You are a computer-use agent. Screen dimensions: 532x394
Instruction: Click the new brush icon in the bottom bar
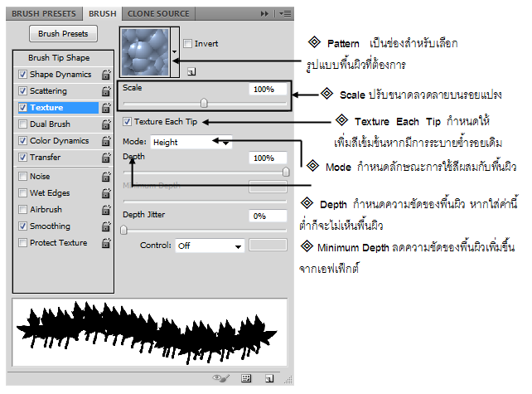point(269,378)
